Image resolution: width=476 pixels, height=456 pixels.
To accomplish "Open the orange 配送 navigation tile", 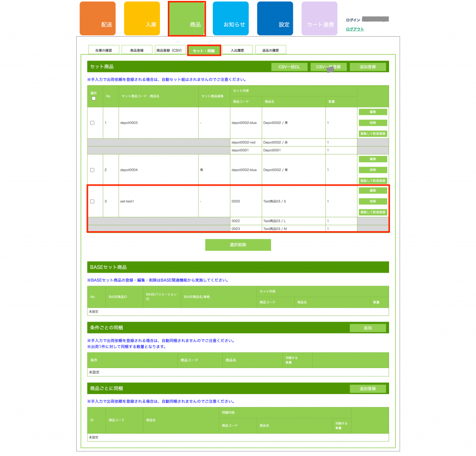I will pyautogui.click(x=97, y=19).
